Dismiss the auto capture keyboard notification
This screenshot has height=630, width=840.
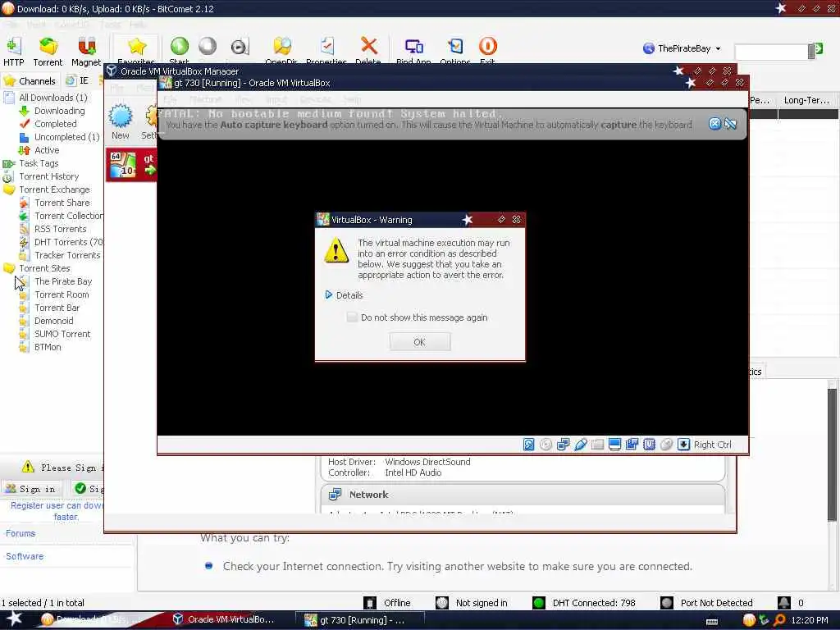(x=714, y=125)
